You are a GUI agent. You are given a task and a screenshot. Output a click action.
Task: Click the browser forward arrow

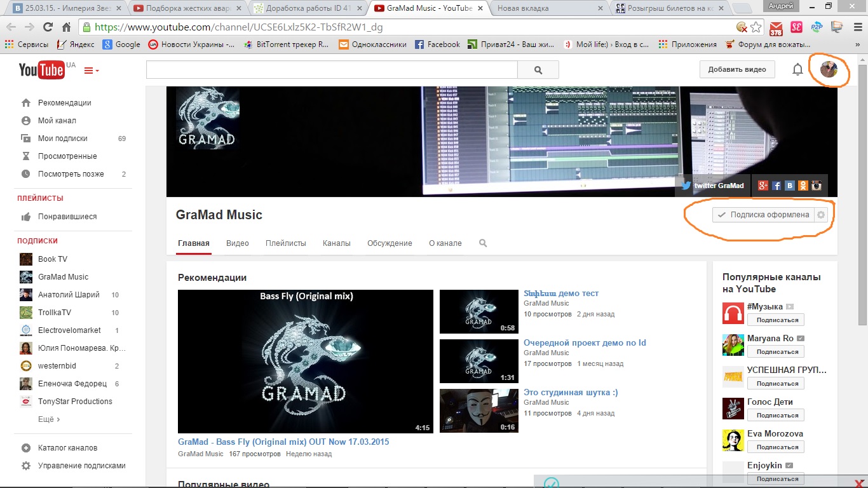[29, 27]
